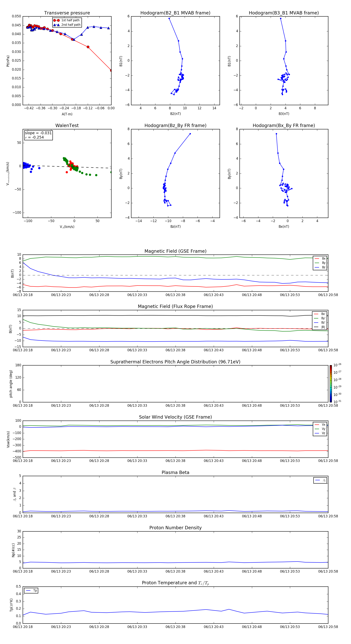Click the "Solar Wind Velocity (GSE Frame)" title
This screenshot has height=644, width=351.
[x=175, y=417]
